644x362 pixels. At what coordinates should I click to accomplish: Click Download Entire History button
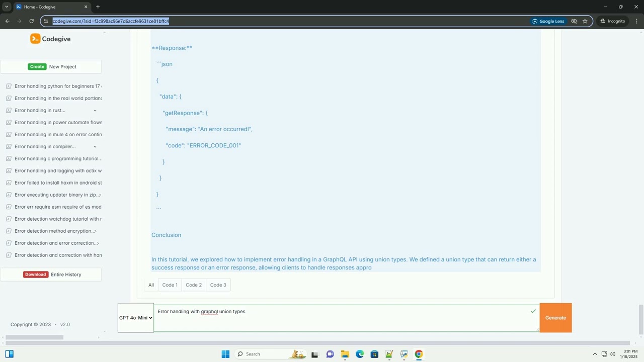51,275
